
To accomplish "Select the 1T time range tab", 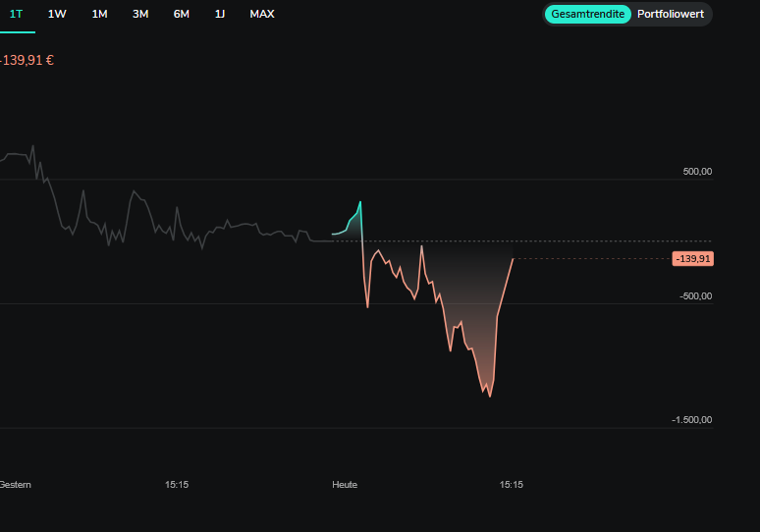I will (x=16, y=14).
